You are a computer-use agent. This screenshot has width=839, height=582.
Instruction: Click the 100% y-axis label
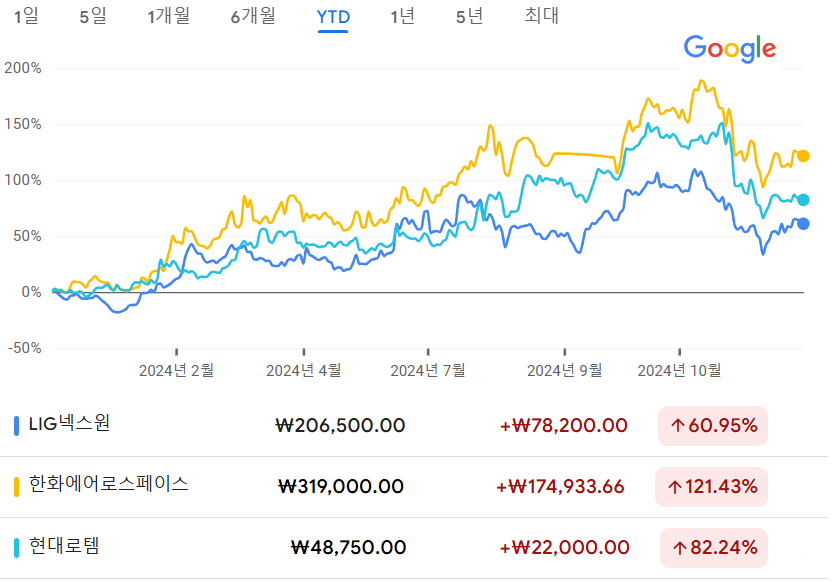pos(22,180)
